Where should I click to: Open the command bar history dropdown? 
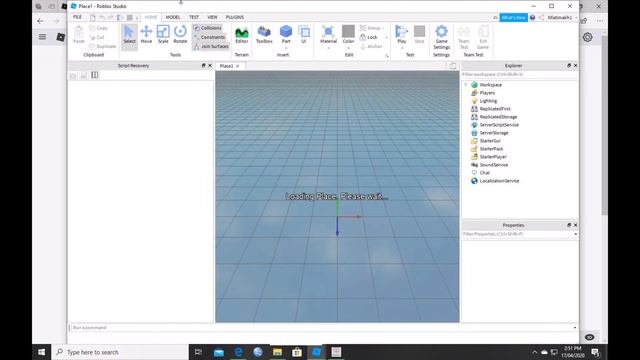pyautogui.click(x=575, y=327)
